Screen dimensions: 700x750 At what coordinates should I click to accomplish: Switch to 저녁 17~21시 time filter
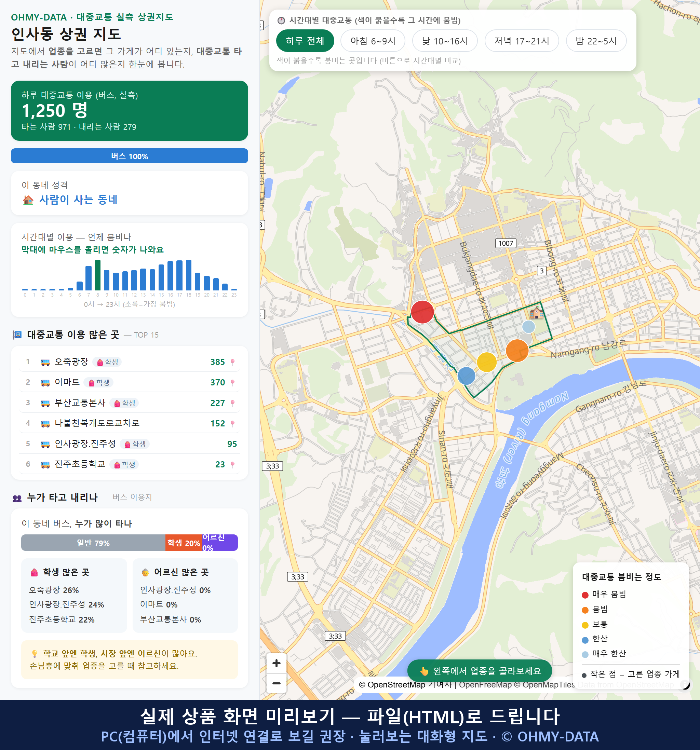click(522, 41)
